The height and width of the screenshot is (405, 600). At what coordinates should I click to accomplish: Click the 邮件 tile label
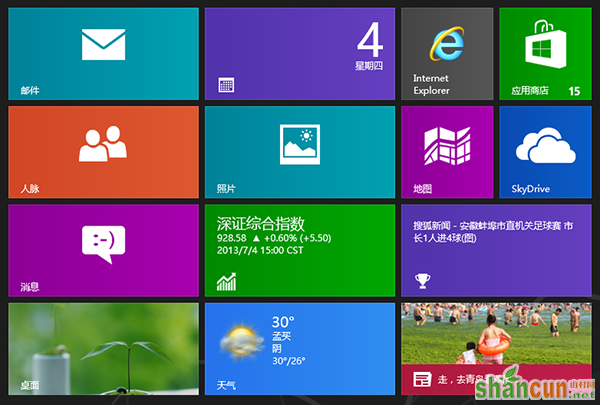[x=30, y=90]
